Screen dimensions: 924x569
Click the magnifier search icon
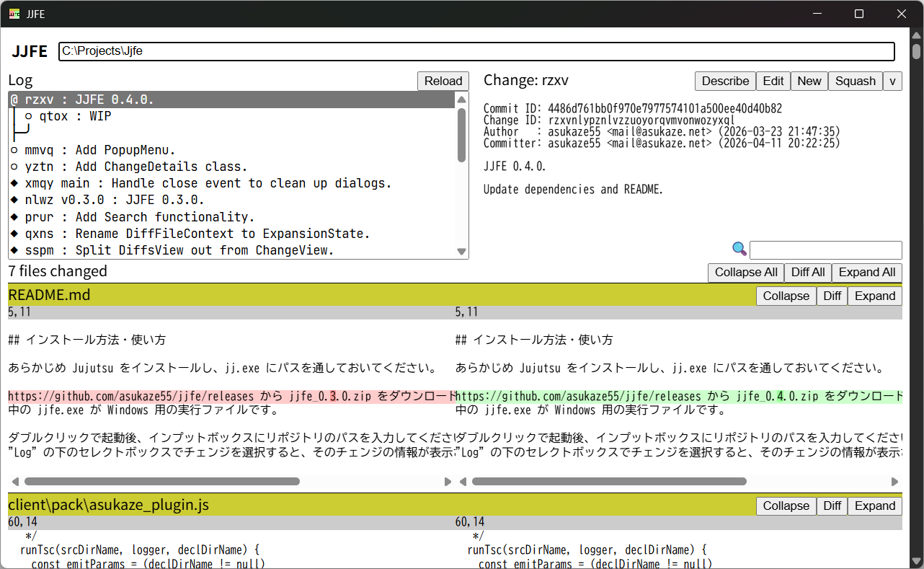739,250
